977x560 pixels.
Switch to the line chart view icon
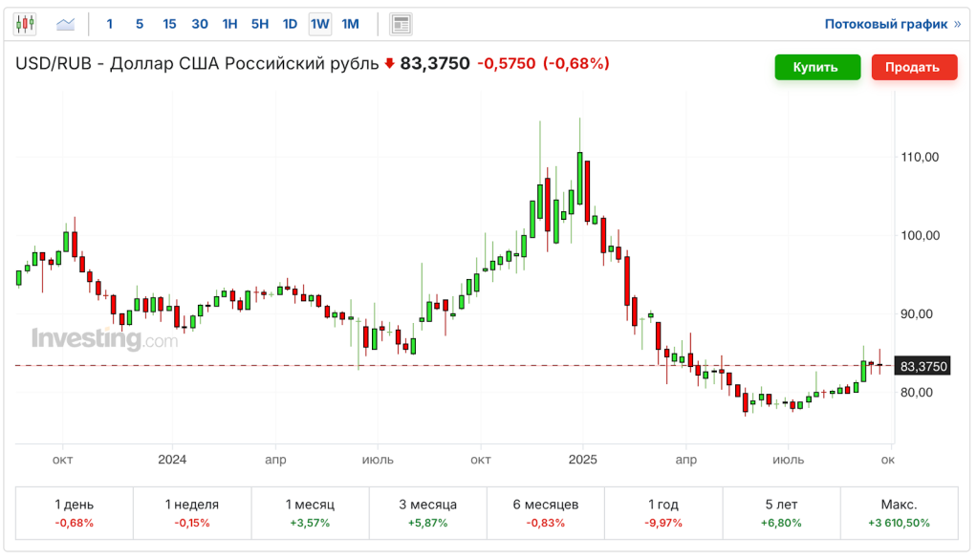63,23
